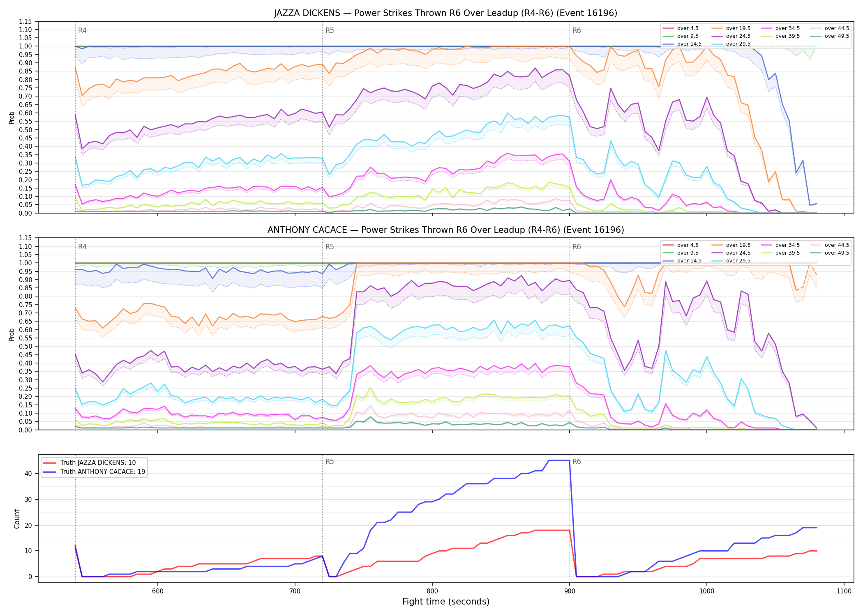Click the JAZZA DICKENS Power Strikes chart title
863x616 pixels.
pos(445,13)
